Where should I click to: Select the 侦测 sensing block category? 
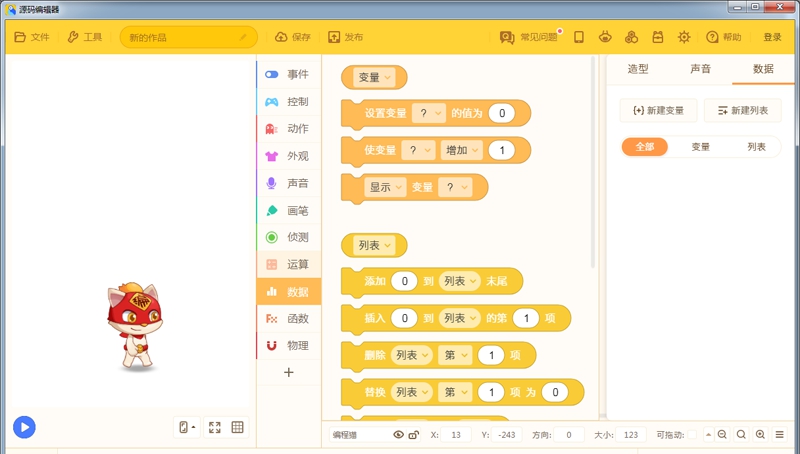[289, 237]
